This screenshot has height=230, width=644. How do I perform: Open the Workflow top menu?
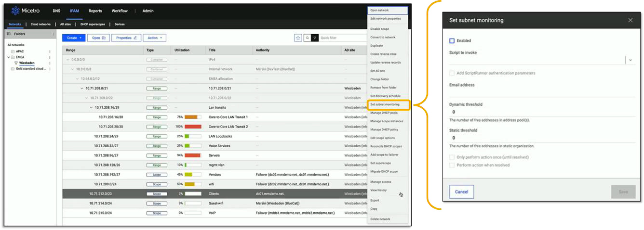click(x=120, y=11)
